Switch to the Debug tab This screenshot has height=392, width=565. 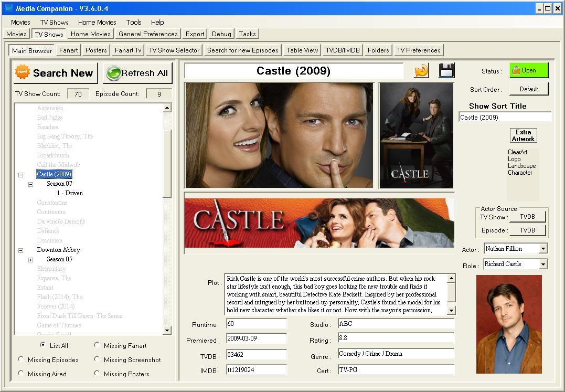pos(221,34)
